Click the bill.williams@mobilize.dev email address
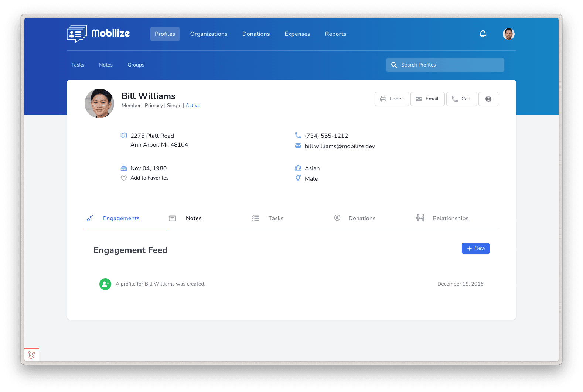 340,146
